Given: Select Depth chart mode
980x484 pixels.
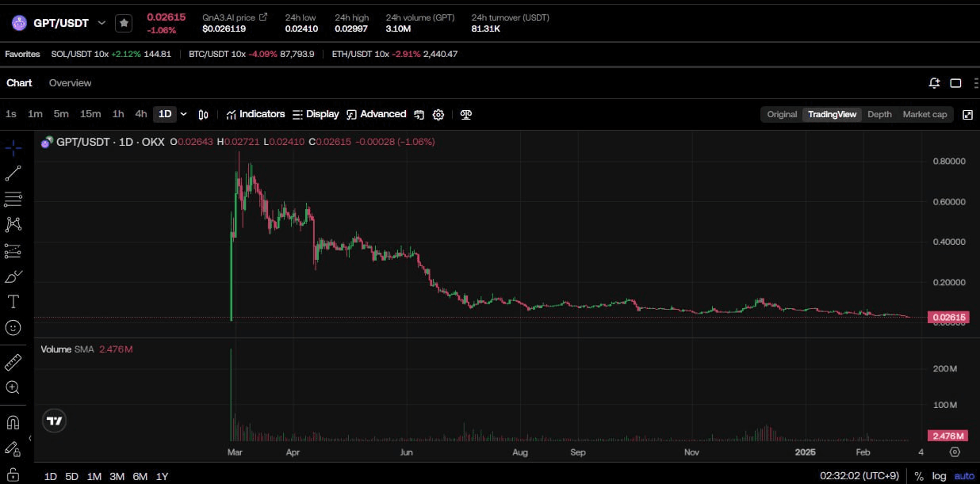Looking at the screenshot, I should 879,115.
